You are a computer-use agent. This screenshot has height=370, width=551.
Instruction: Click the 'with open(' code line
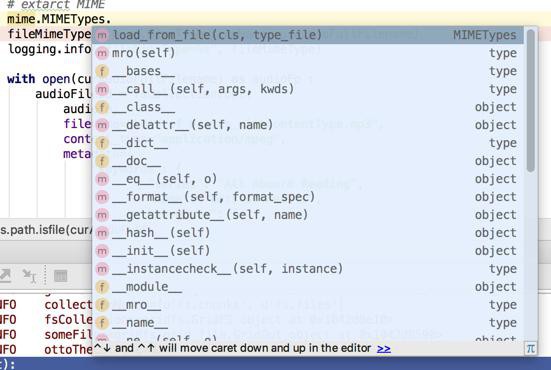pyautogui.click(x=49, y=79)
